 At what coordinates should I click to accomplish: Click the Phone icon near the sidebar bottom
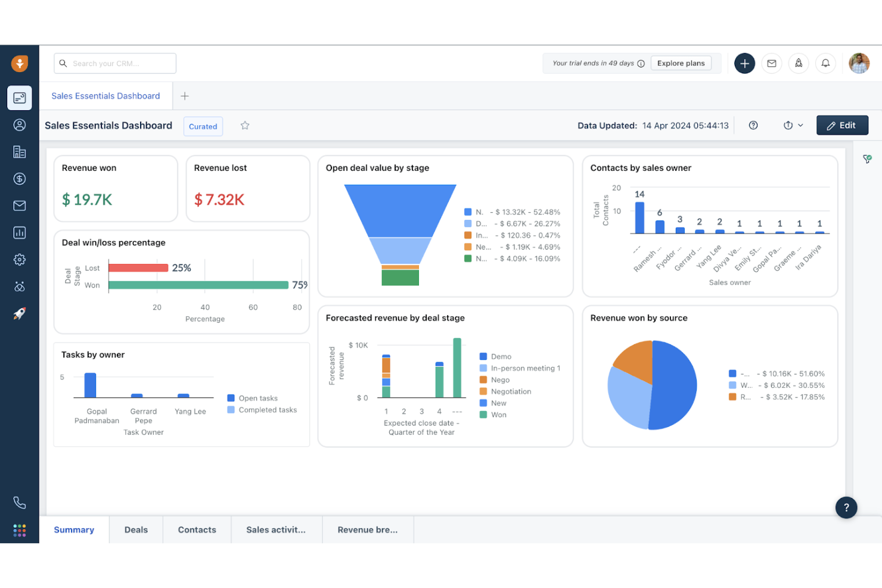click(x=20, y=502)
